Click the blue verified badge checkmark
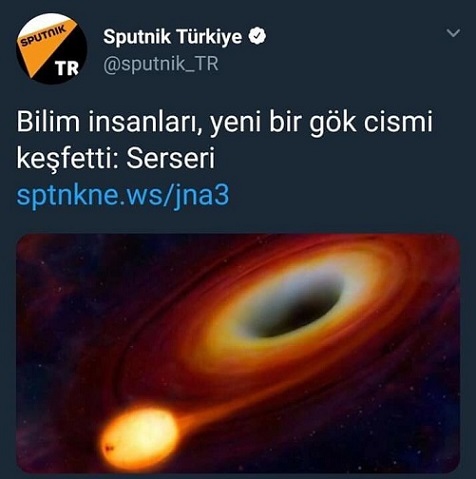 (257, 36)
